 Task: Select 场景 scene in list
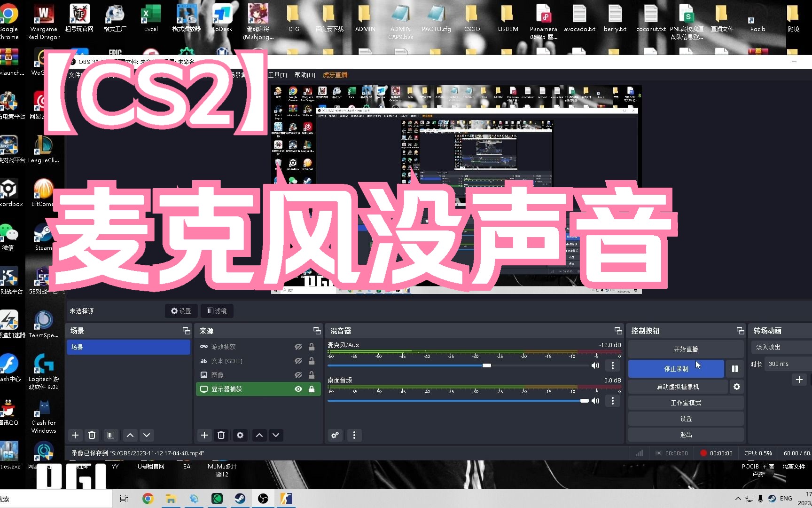tap(128, 347)
